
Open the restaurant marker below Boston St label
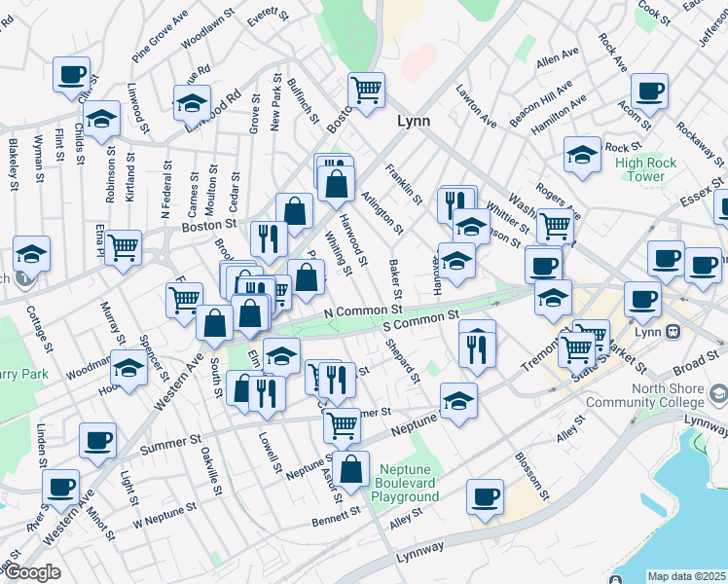click(x=269, y=240)
